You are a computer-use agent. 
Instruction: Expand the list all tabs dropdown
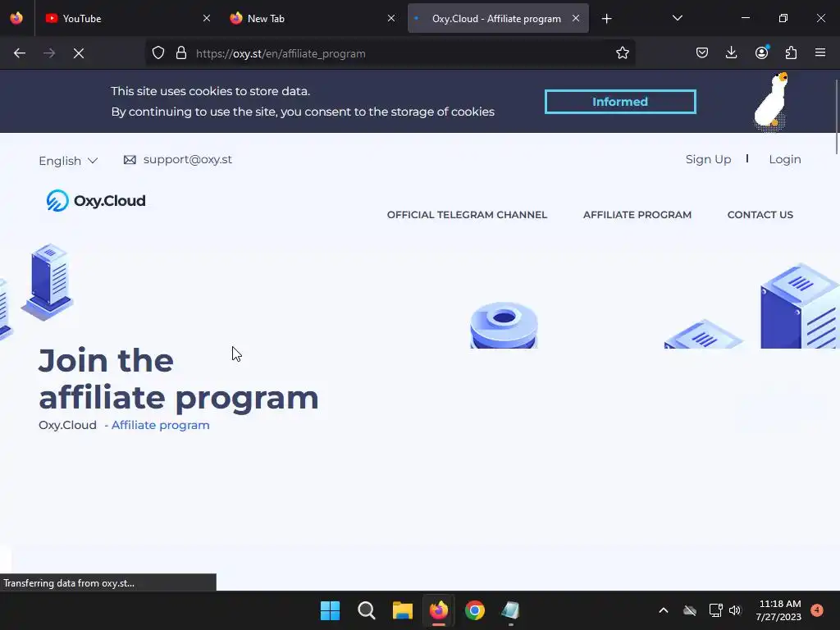(677, 18)
